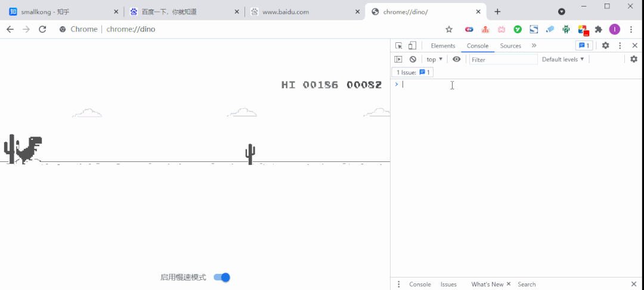Click the browser forward arrow
Image resolution: width=644 pixels, height=290 pixels.
26,29
